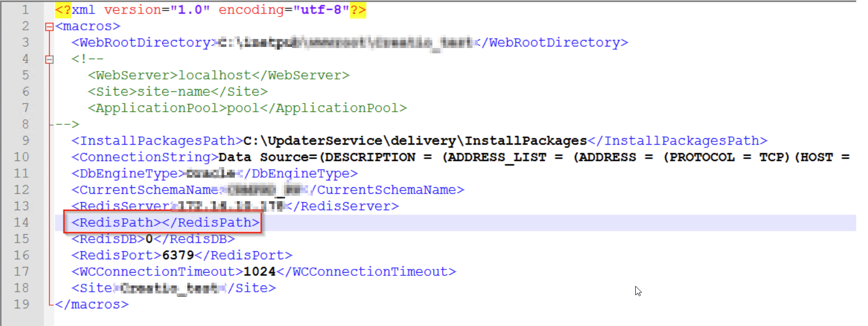This screenshot has width=868, height=326.
Task: Click the opening <WebServer> tag
Action: point(133,75)
